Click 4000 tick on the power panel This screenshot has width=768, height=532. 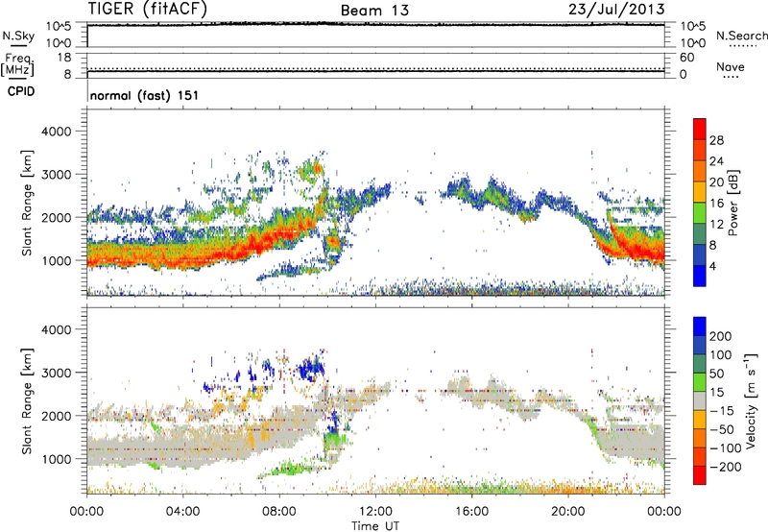57,132
